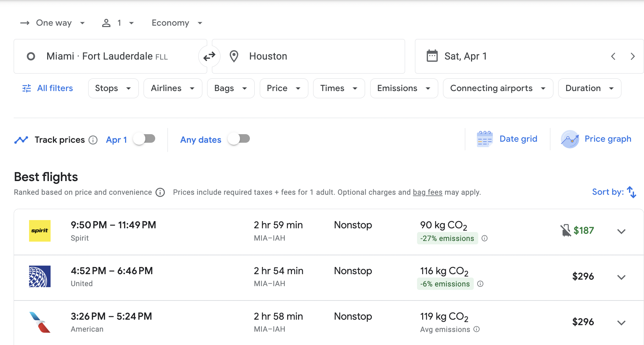Open the Price graph
The image size is (644, 345).
click(596, 139)
